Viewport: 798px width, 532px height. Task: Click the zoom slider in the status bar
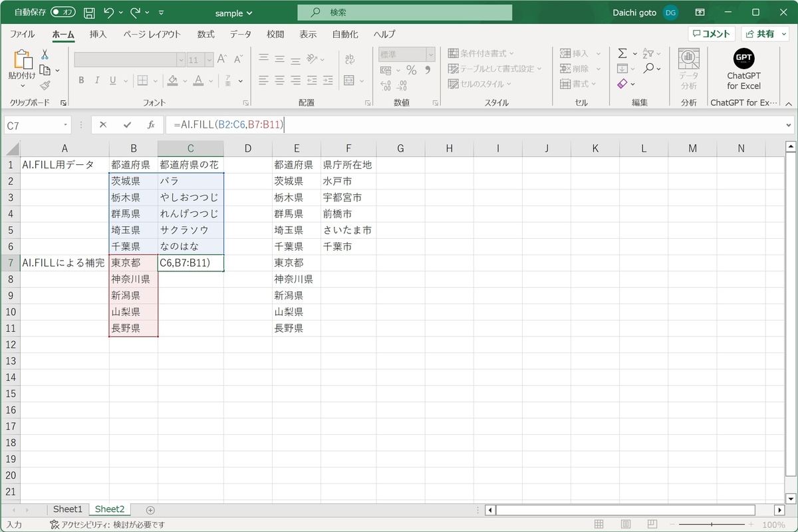[x=712, y=525]
